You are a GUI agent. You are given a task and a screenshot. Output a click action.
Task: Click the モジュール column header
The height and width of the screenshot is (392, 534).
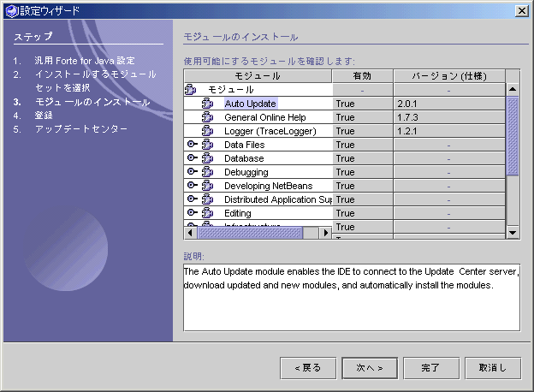coord(258,76)
